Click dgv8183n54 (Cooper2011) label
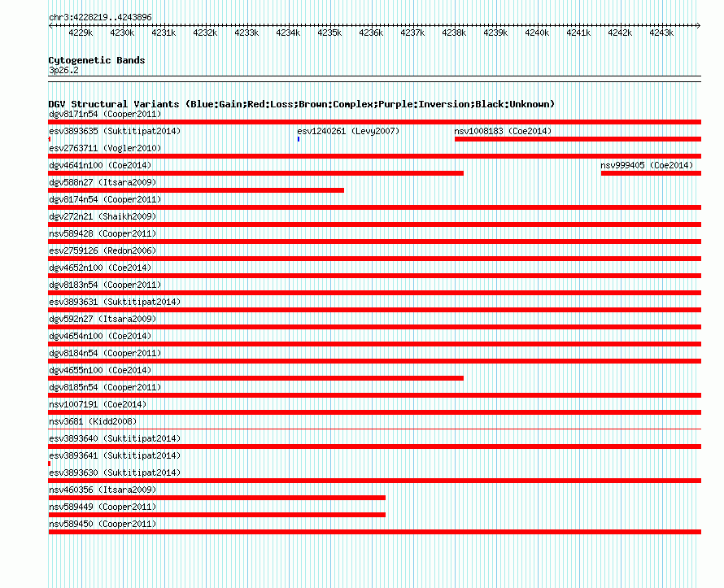The width and height of the screenshot is (724, 588). coord(105,285)
